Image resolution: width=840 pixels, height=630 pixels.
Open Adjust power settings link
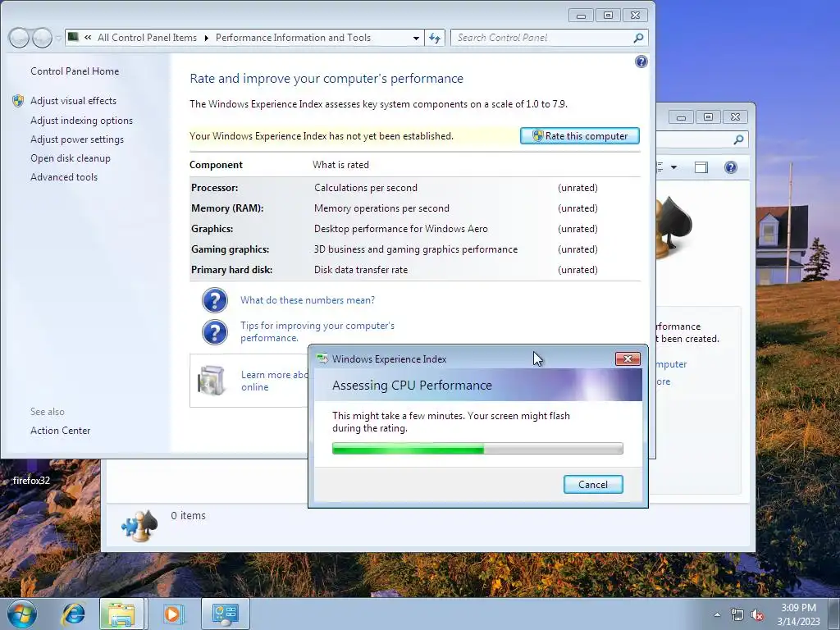76,139
